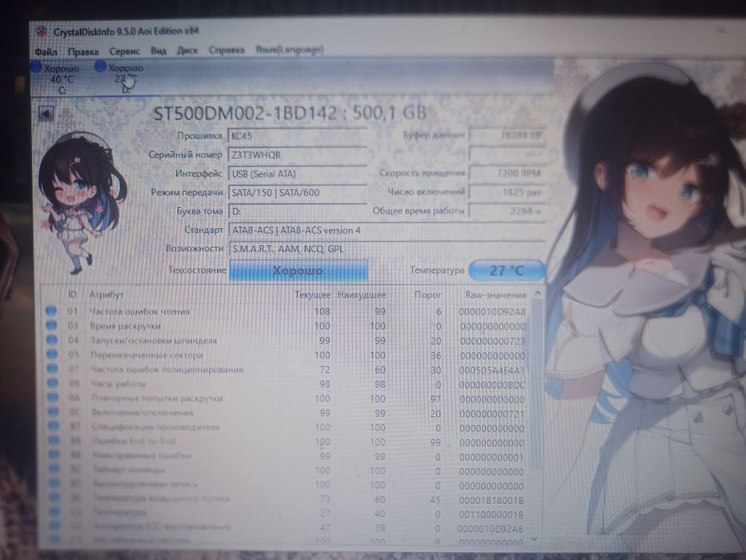
Task: Click the Raw-значения column header
Action: coord(495,294)
